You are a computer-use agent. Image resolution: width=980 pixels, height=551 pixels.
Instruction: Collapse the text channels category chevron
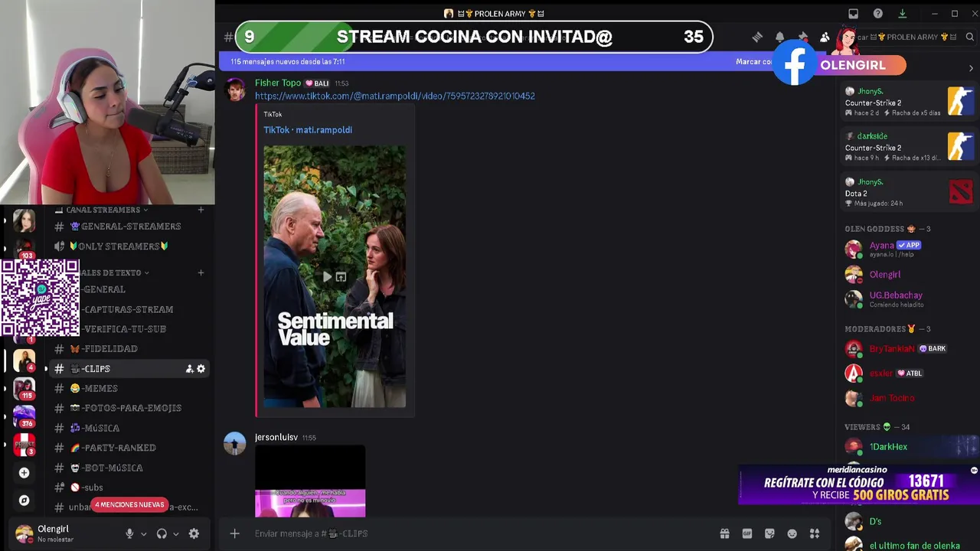point(146,272)
